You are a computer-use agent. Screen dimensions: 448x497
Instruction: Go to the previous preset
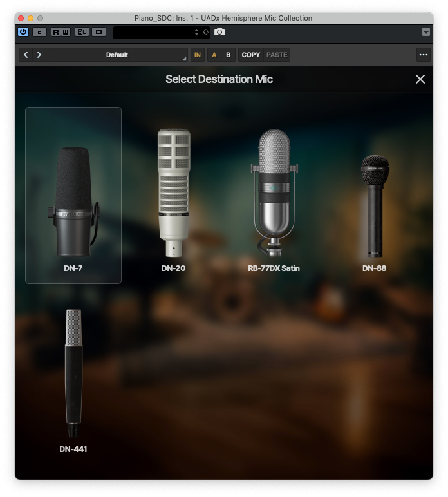26,55
